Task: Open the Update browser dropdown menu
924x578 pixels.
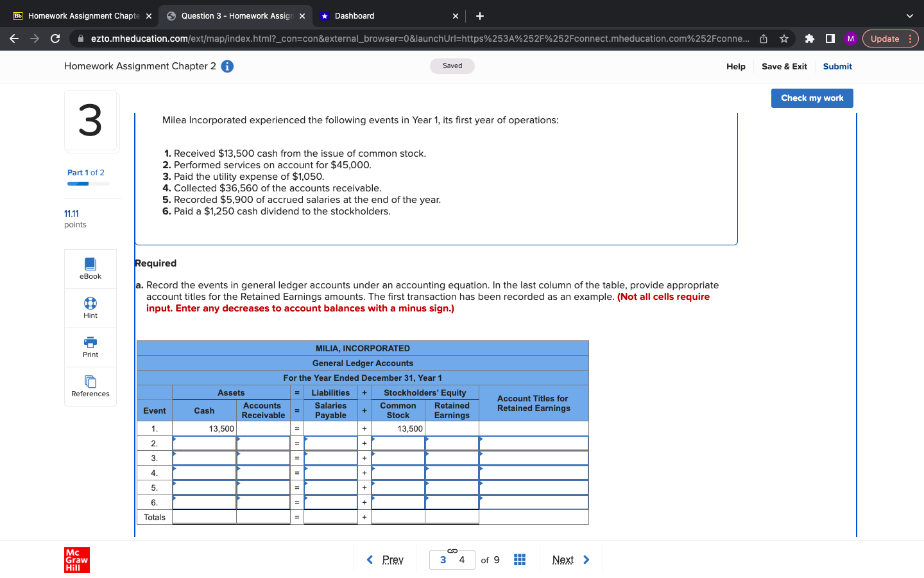Action: click(x=886, y=39)
